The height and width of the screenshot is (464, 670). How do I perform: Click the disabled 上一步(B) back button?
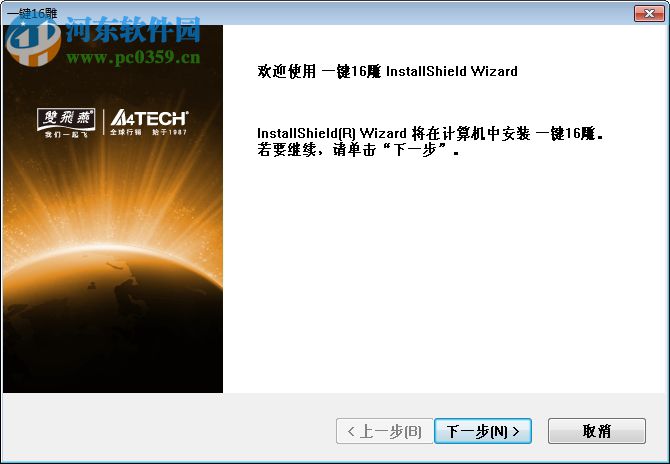[x=385, y=431]
